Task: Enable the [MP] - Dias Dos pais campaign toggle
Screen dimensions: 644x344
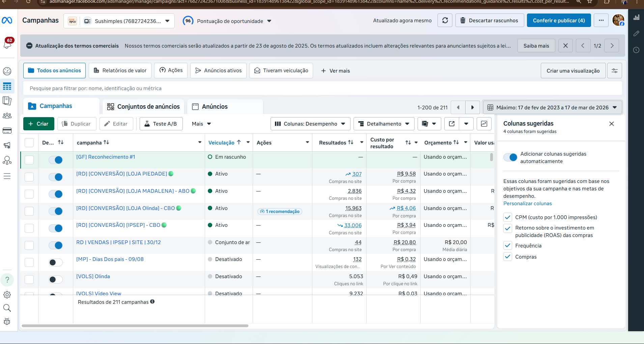Action: point(55,262)
